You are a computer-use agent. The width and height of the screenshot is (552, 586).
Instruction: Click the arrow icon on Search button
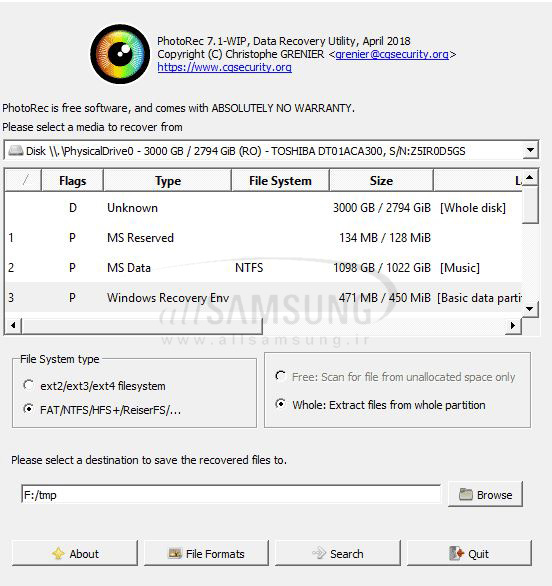tap(319, 553)
